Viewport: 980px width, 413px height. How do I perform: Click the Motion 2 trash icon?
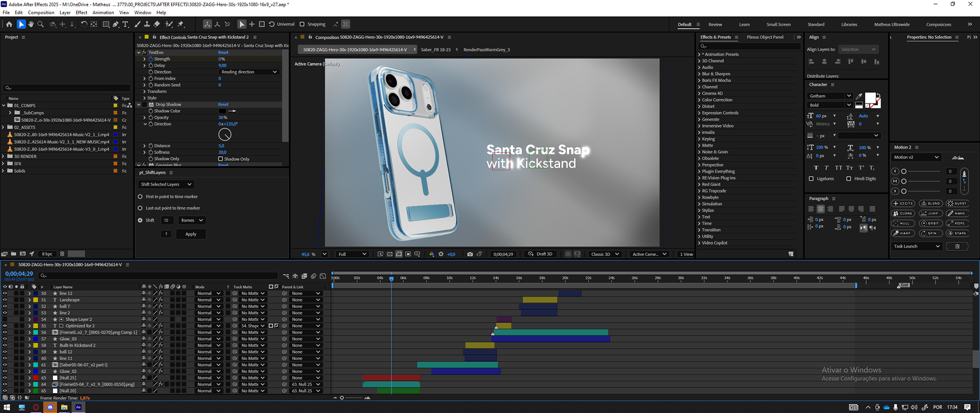[x=958, y=246]
